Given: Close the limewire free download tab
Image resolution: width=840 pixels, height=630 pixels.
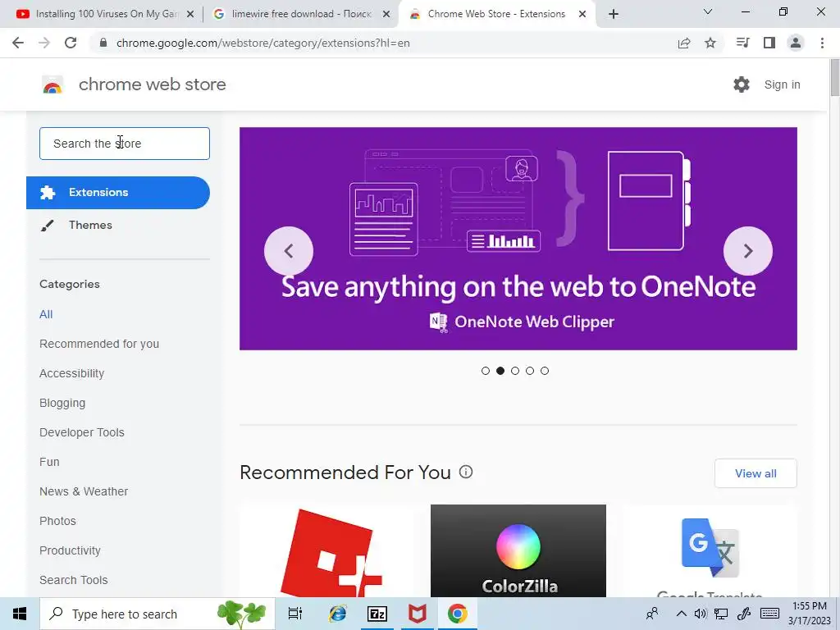Looking at the screenshot, I should point(386,14).
